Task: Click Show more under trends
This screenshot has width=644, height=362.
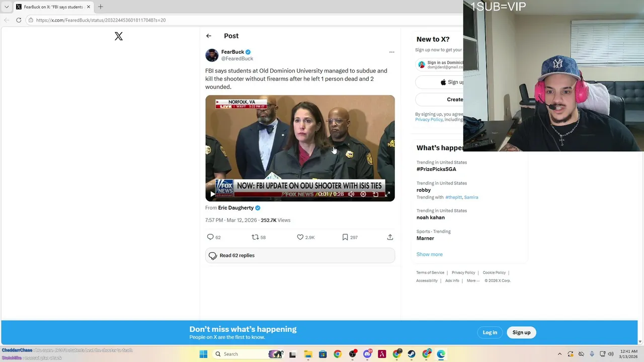Action: click(x=430, y=254)
